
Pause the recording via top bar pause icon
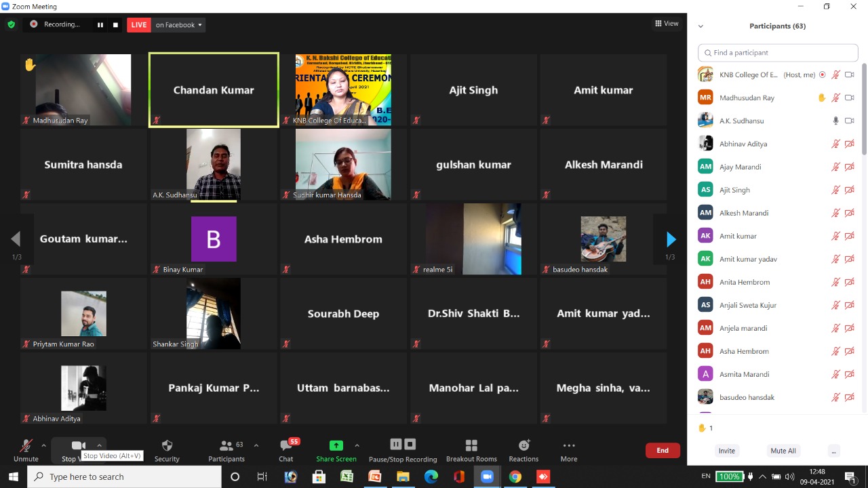point(100,25)
